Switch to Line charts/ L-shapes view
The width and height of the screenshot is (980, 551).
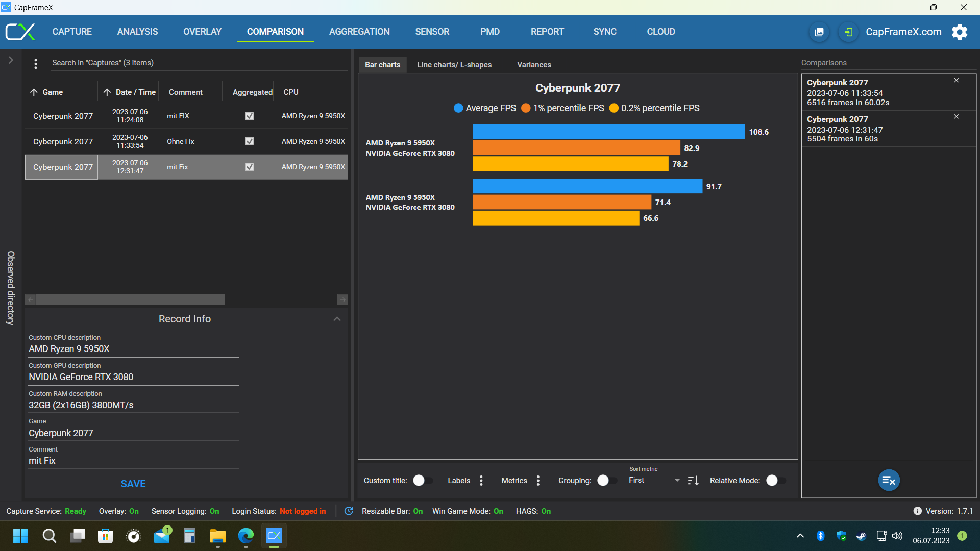454,65
